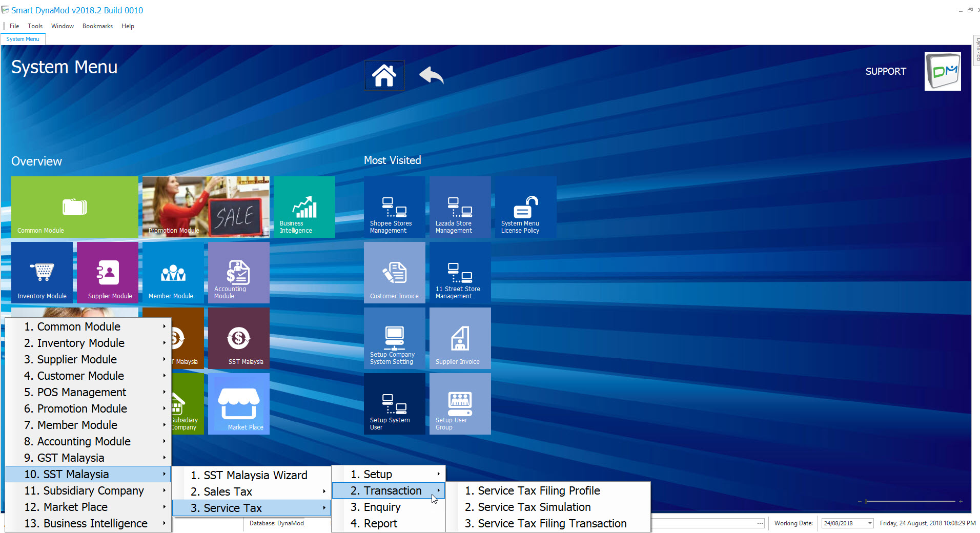Open Service Tax Filing Transaction
Screen dimensions: 980x533
(x=548, y=523)
